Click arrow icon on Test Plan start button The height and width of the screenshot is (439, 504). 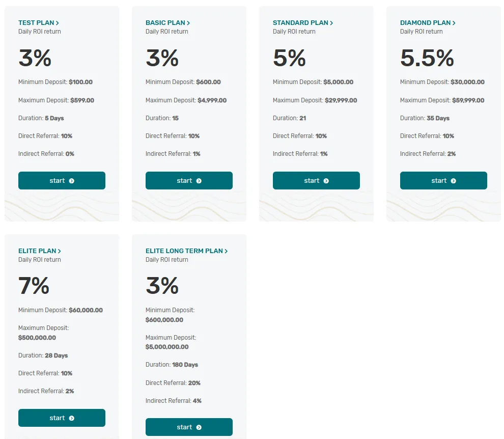[x=72, y=181]
